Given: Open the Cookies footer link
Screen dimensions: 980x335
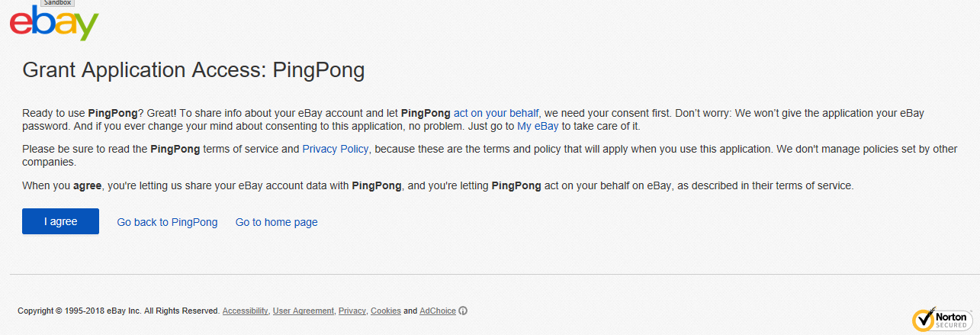Looking at the screenshot, I should click(x=385, y=311).
